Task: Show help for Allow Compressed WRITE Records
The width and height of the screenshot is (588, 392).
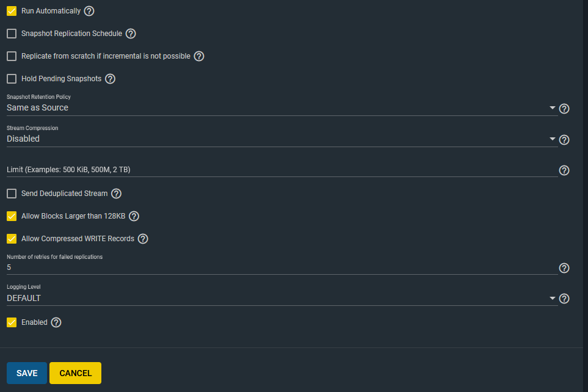Action: click(143, 239)
